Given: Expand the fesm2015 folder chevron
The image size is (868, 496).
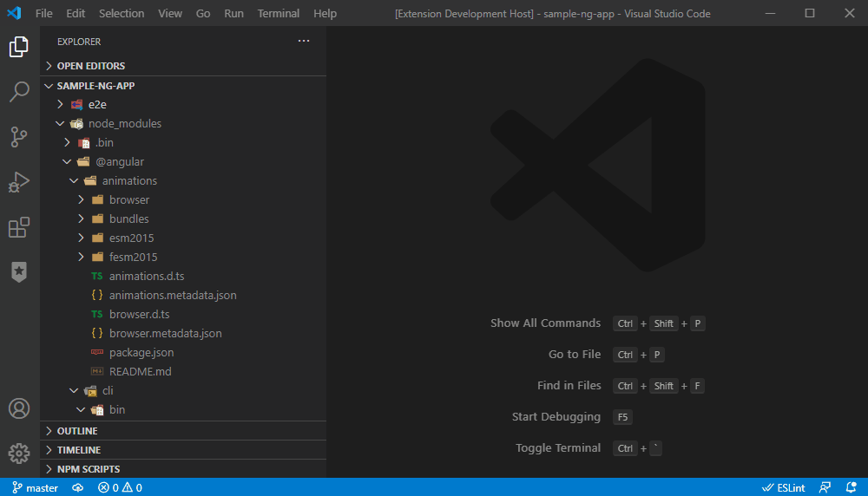Looking at the screenshot, I should [x=82, y=258].
